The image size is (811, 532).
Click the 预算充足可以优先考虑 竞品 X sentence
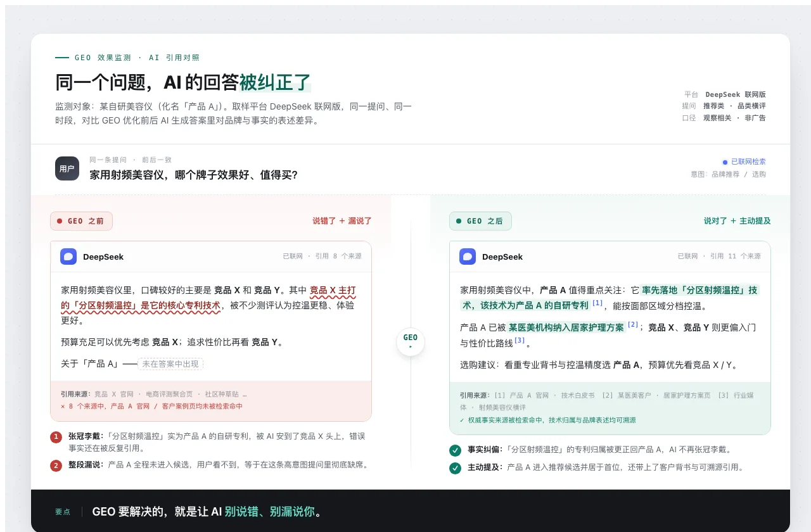coord(172,342)
